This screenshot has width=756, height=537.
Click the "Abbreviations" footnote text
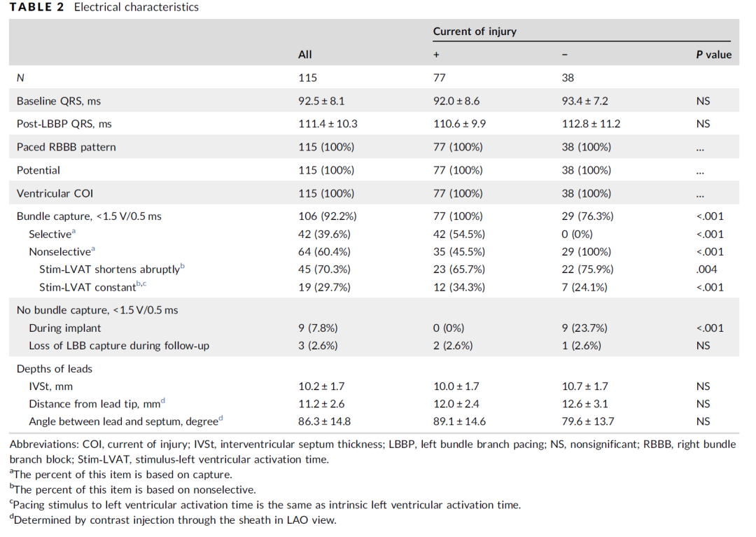[x=42, y=445]
